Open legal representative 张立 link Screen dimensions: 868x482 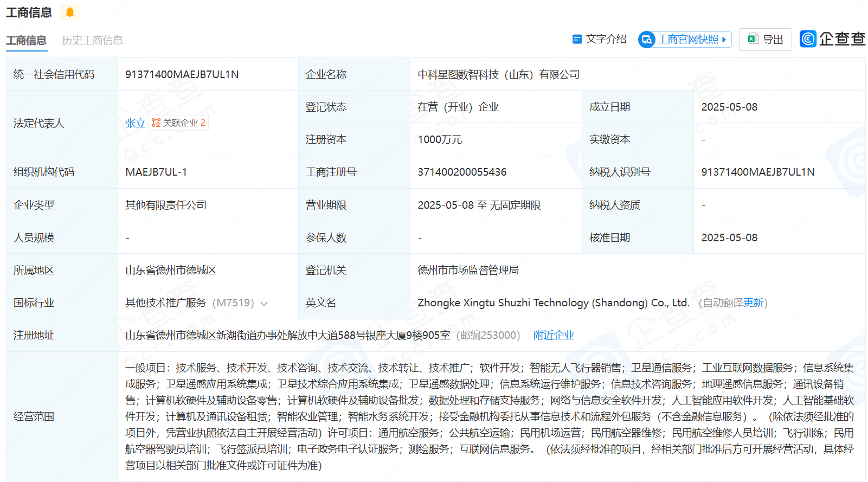135,123
